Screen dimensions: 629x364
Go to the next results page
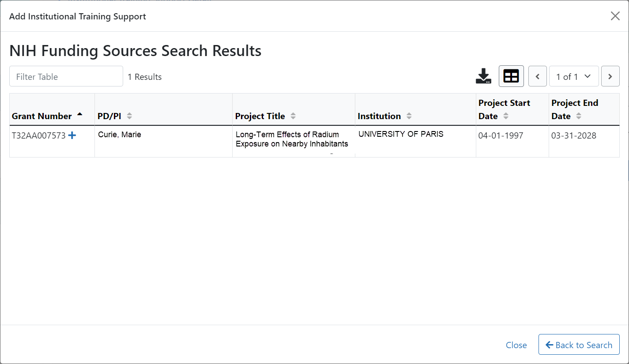point(610,76)
